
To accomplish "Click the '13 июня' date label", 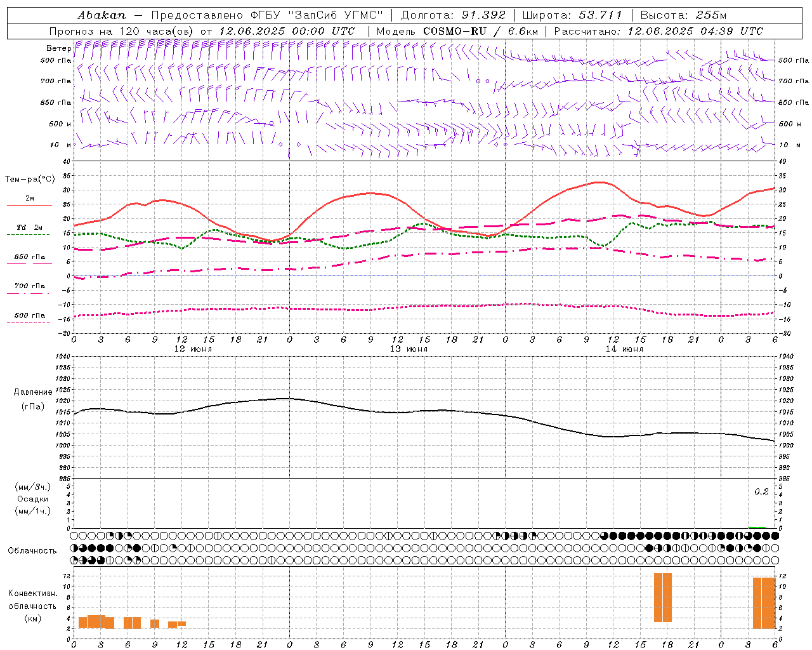I will pyautogui.click(x=409, y=349).
